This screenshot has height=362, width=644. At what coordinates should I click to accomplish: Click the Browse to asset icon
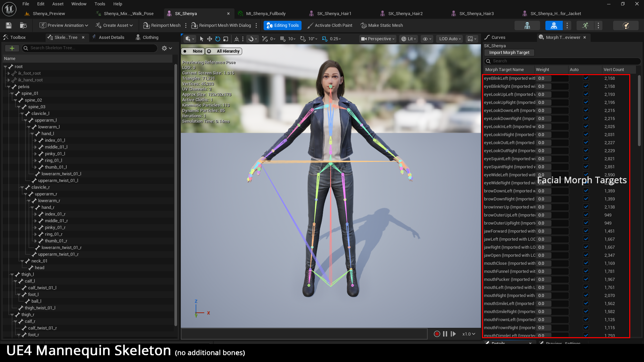point(23,25)
